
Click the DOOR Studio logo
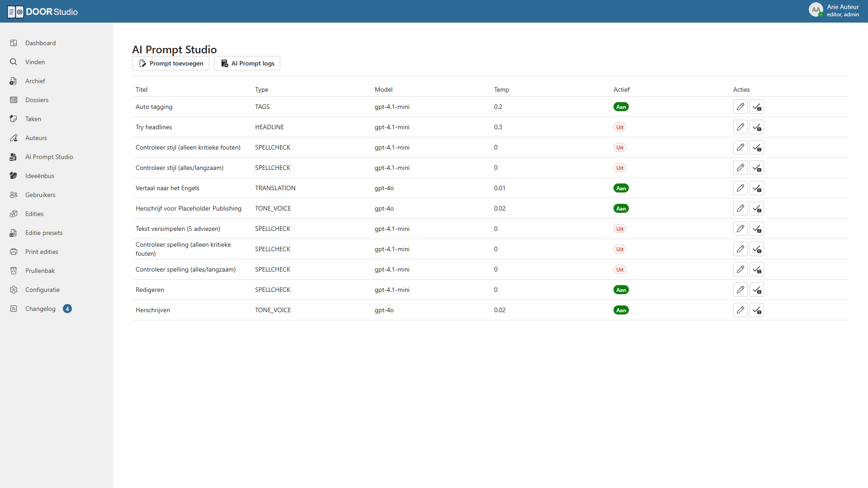42,12
